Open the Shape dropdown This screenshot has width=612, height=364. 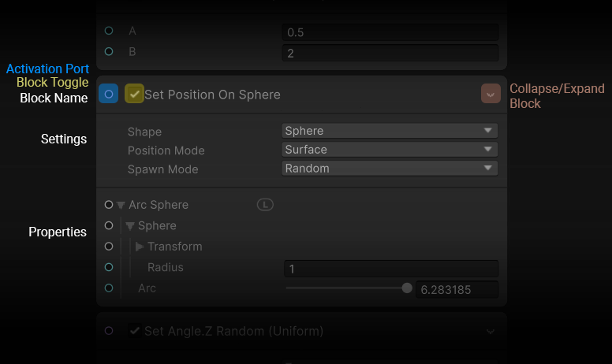click(x=390, y=131)
